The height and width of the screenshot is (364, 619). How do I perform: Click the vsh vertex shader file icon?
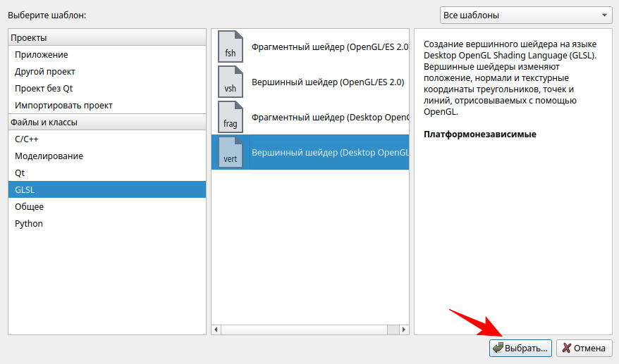[230, 82]
